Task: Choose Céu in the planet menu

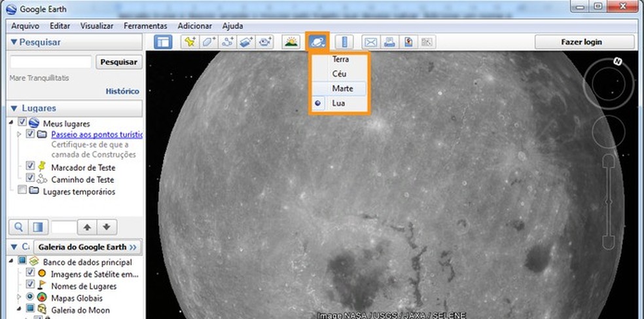Action: click(x=340, y=74)
